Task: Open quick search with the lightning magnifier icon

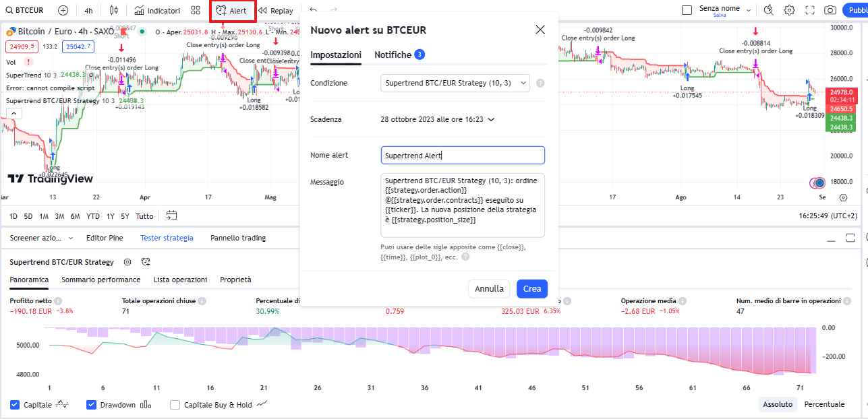Action: [769, 10]
